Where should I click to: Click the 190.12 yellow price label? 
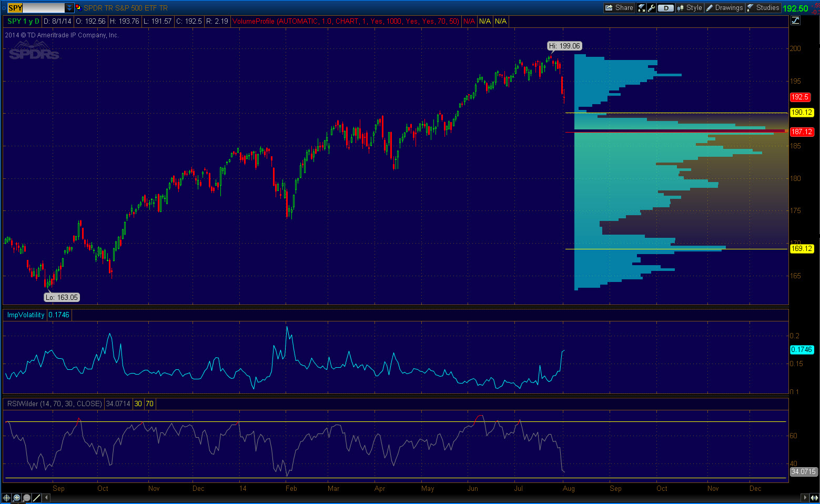tap(802, 113)
